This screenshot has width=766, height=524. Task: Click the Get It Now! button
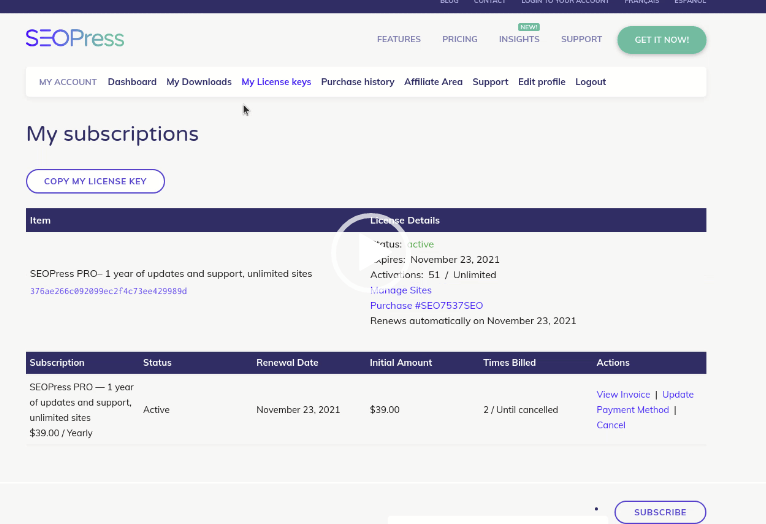(661, 40)
